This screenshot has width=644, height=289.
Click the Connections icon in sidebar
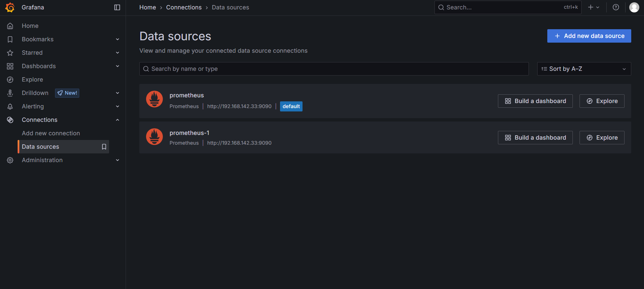click(10, 120)
